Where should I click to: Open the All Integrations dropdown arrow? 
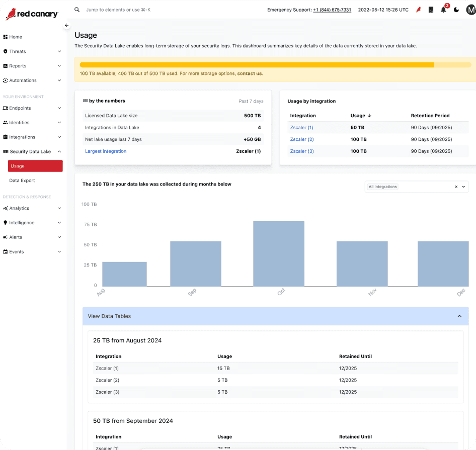[x=463, y=187]
